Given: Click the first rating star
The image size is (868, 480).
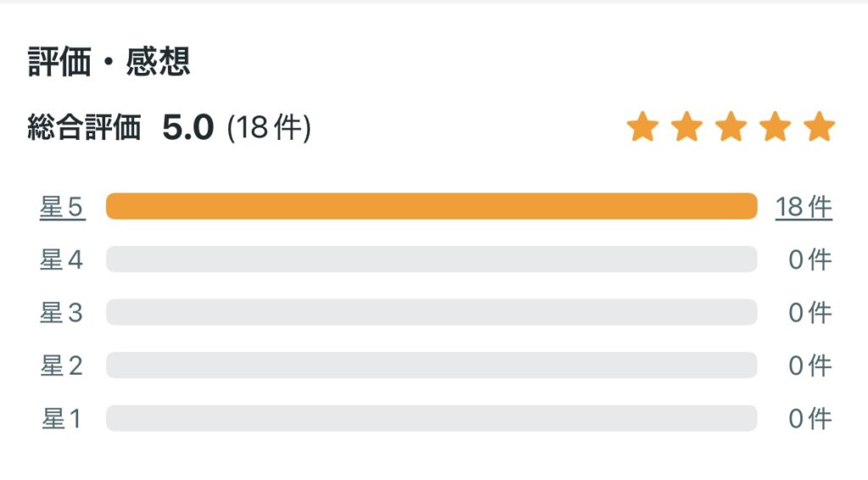Looking at the screenshot, I should pyautogui.click(x=643, y=126).
